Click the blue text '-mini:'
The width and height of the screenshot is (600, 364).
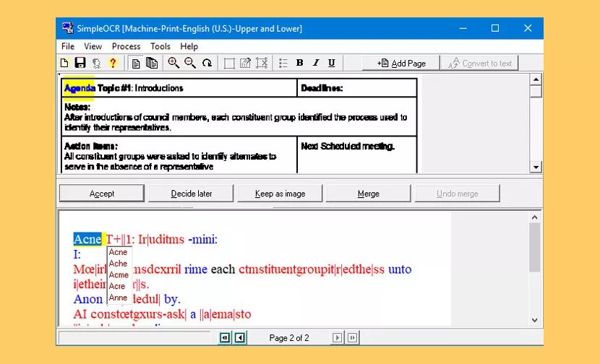point(203,239)
